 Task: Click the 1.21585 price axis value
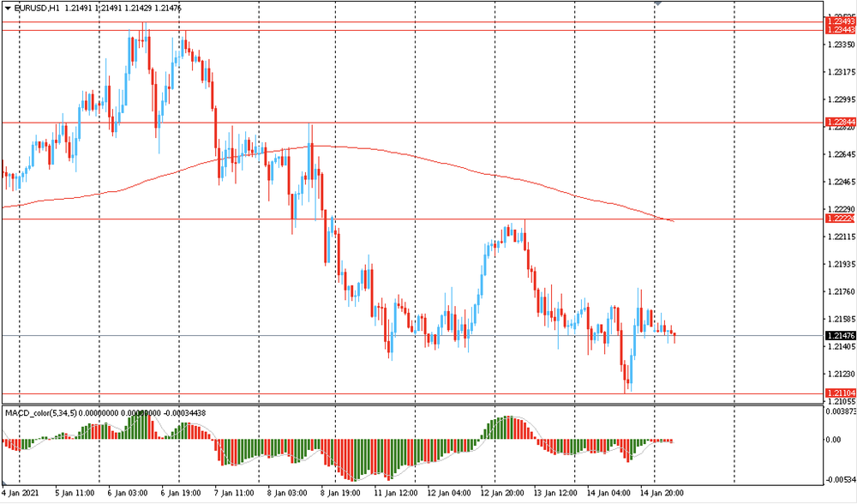(842, 319)
